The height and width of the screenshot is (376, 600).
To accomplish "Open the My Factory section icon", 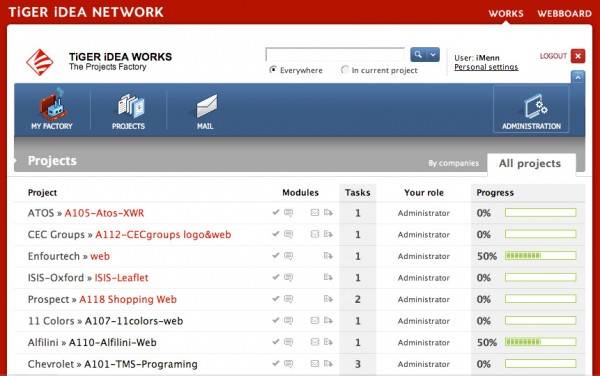I will tap(53, 104).
